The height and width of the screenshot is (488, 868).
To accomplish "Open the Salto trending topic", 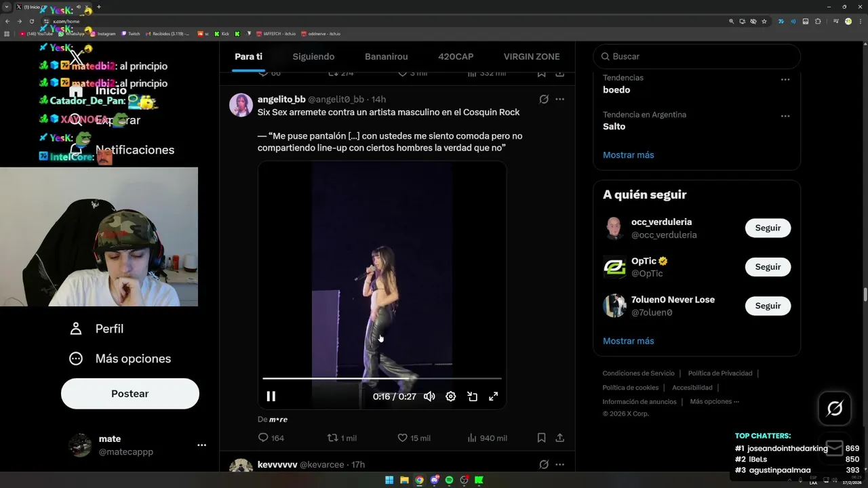I will [x=614, y=126].
